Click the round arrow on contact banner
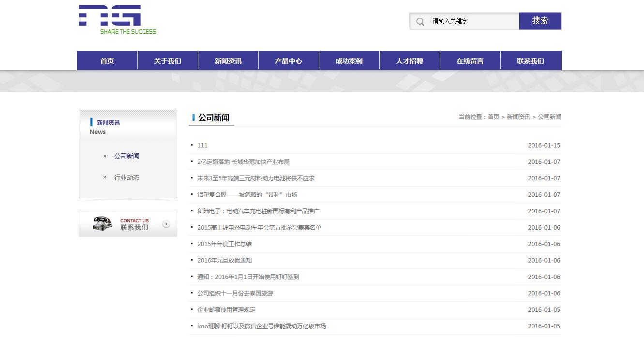 (166, 224)
